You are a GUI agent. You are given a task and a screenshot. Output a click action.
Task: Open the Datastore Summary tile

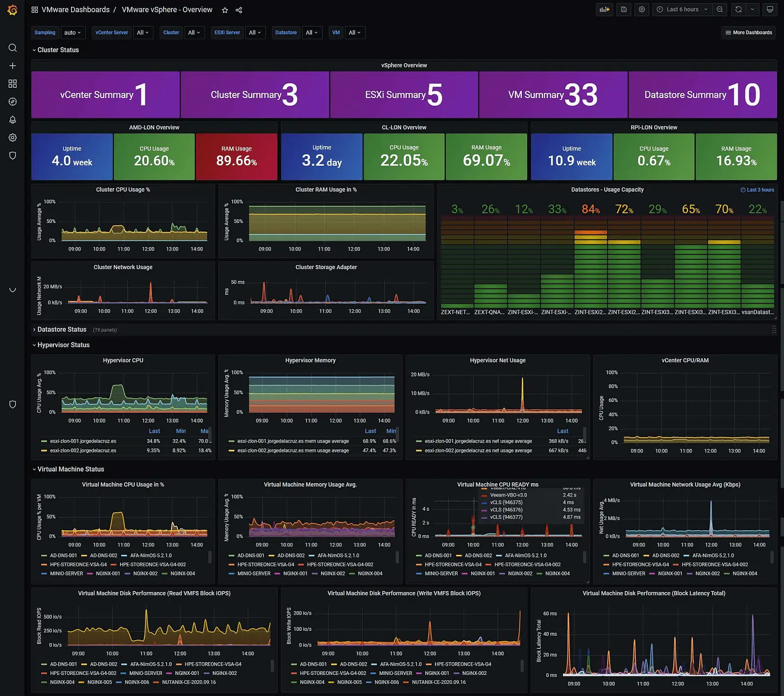(703, 95)
